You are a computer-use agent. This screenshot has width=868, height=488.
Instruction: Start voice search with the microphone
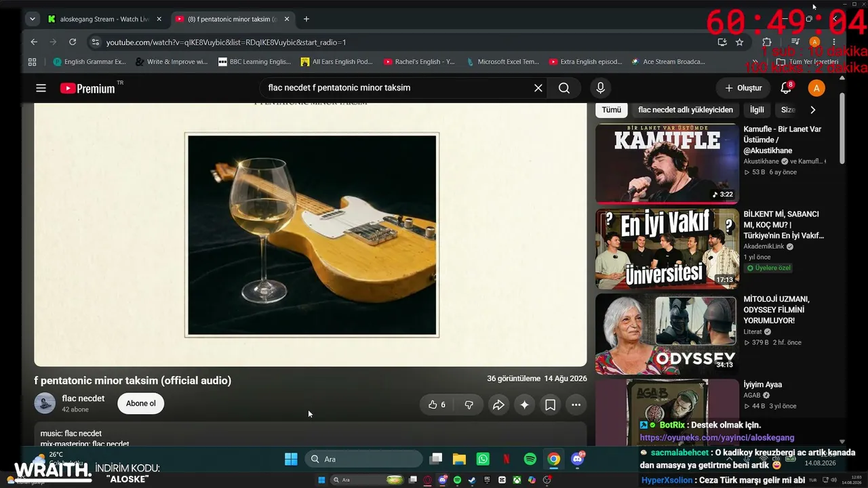600,88
